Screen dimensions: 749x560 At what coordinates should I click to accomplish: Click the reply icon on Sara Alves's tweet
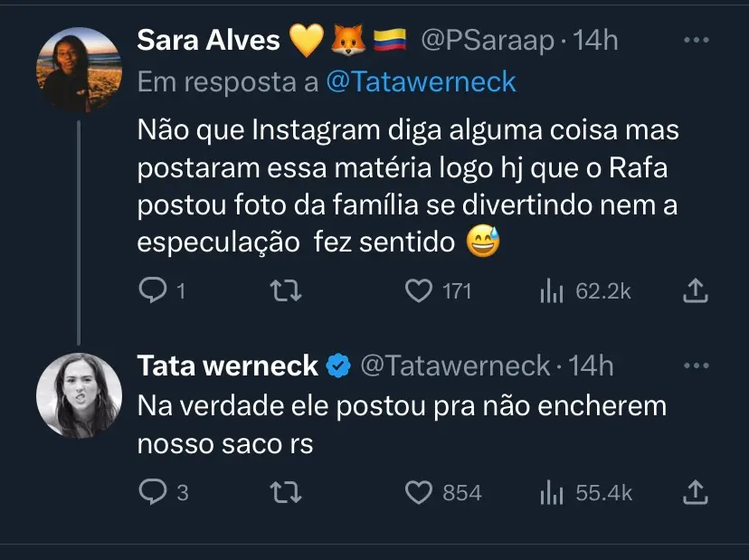tap(154, 289)
